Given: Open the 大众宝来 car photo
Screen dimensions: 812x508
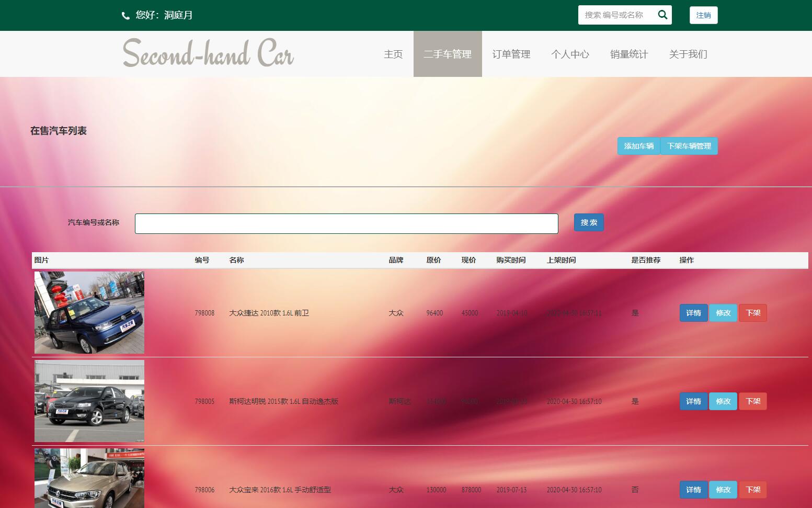Looking at the screenshot, I should (x=89, y=478).
